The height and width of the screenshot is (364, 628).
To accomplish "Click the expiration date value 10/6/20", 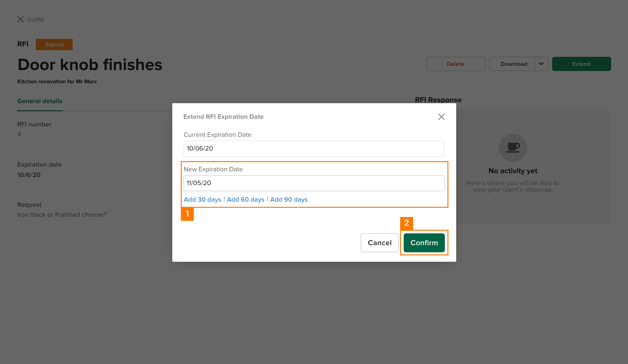I will [x=29, y=175].
